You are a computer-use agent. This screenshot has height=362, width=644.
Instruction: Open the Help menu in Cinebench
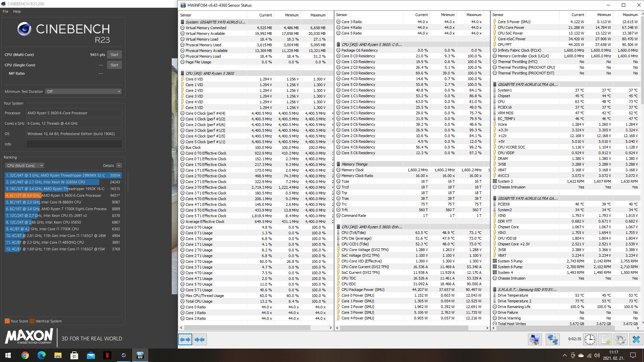click(x=17, y=11)
